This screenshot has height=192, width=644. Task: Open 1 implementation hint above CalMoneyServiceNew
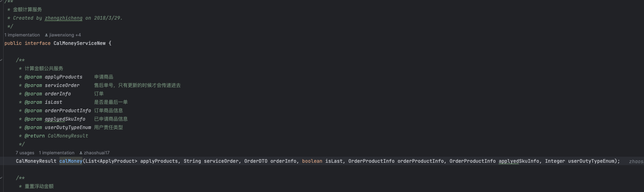22,35
